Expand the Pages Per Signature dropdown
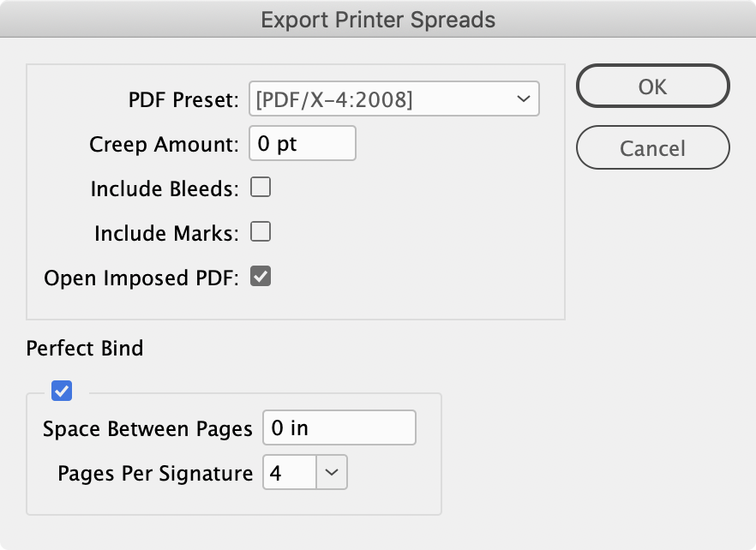Image resolution: width=756 pixels, height=550 pixels. pos(333,471)
